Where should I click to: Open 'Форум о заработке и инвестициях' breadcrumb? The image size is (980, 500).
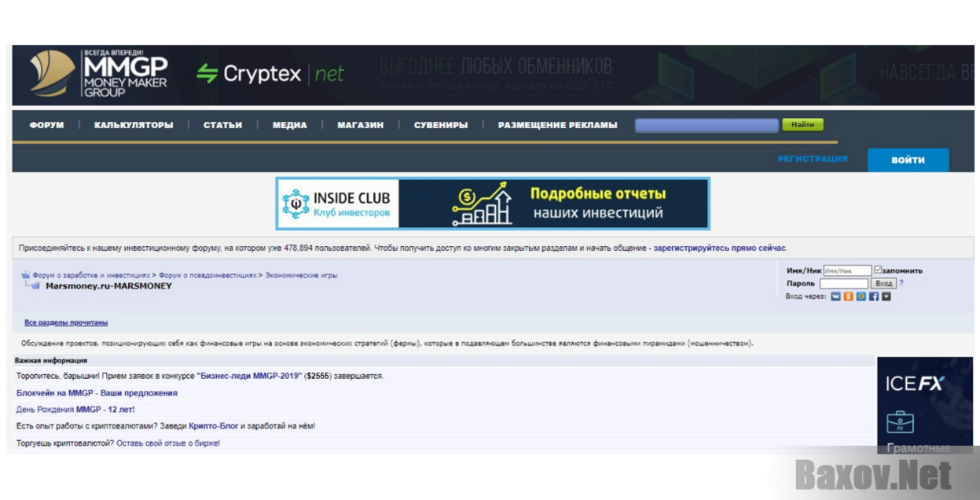point(91,276)
